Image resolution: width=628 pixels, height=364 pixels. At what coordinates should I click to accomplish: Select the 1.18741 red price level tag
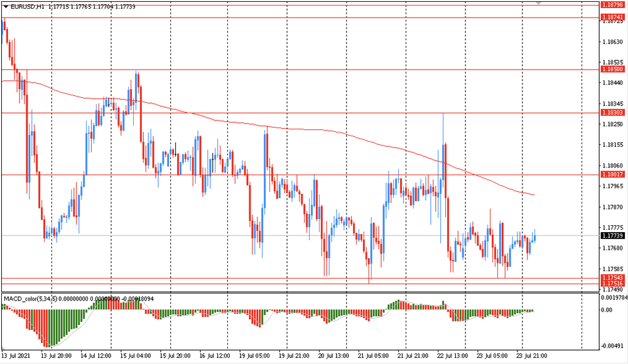pyautogui.click(x=613, y=17)
